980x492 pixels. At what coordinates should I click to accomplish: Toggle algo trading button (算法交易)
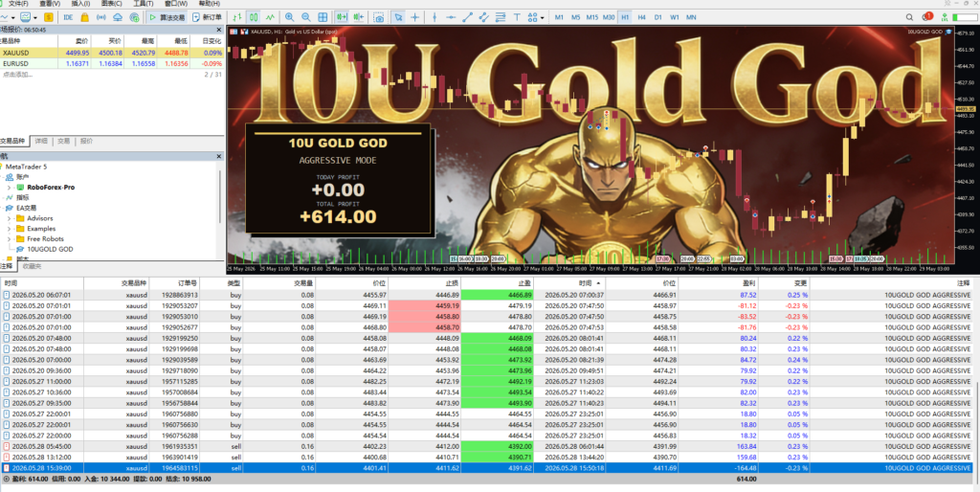pos(167,17)
